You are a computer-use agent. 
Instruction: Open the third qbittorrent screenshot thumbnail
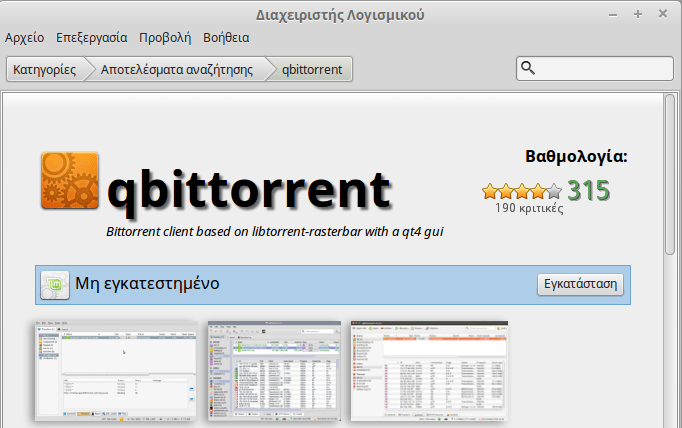coord(429,371)
